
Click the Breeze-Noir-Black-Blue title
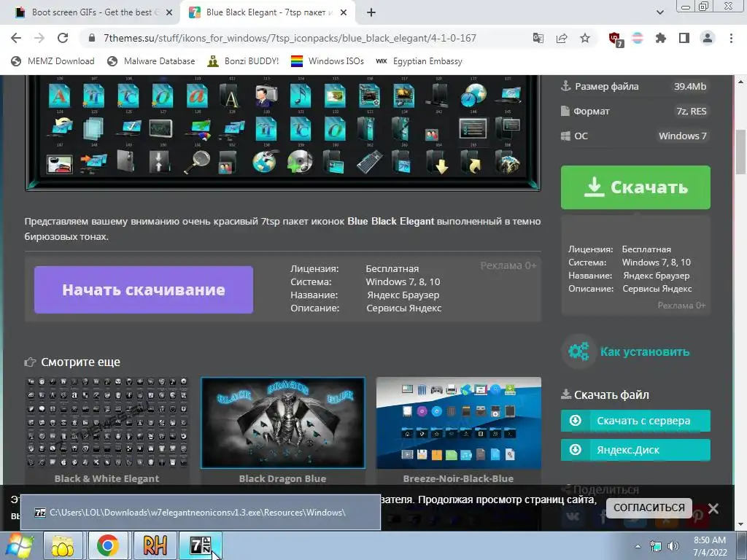[458, 478]
